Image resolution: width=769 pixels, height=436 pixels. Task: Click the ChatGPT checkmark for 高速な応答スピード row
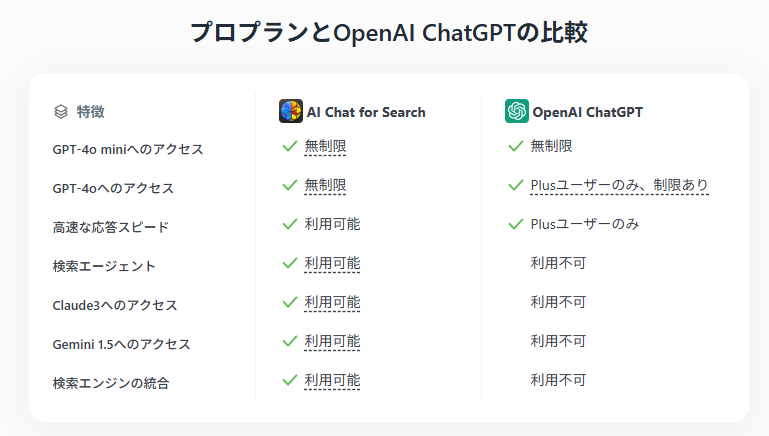click(x=516, y=224)
